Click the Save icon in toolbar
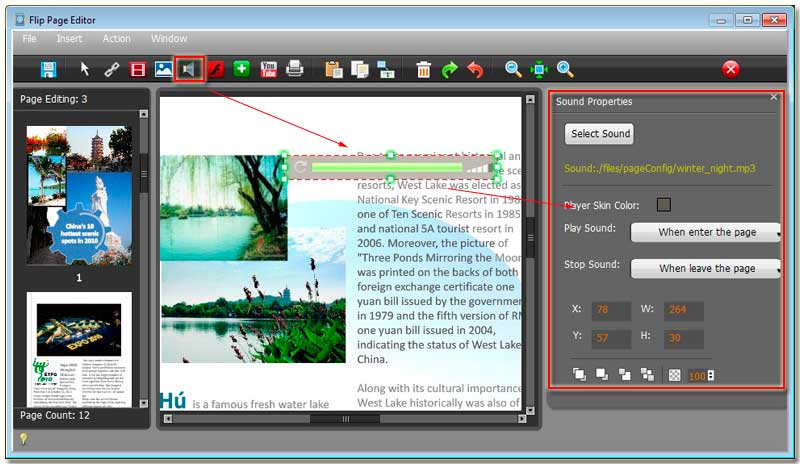The height and width of the screenshot is (464, 800). (48, 69)
